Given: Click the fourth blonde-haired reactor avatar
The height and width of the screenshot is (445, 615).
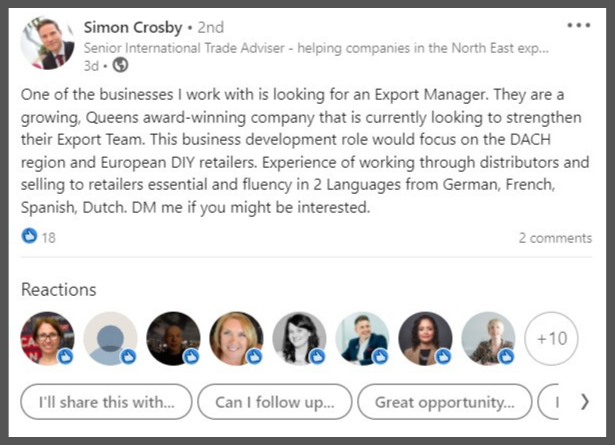Looking at the screenshot, I should 236,338.
